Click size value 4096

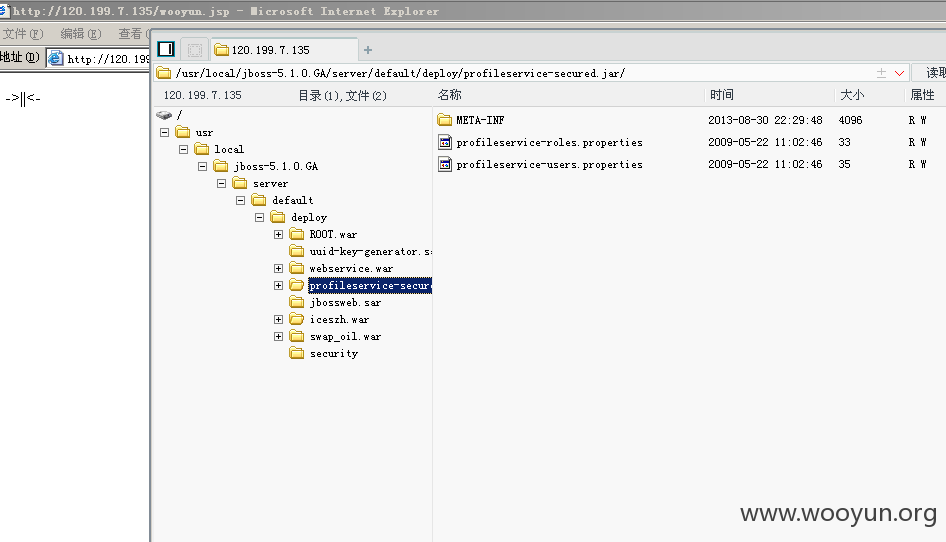[x=850, y=120]
